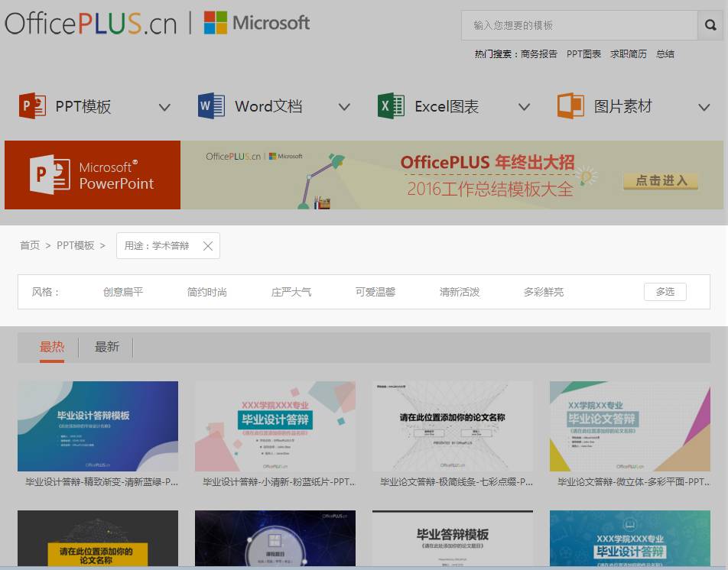Viewport: 728px width, 570px height.
Task: Expand the PPT模板 dropdown chevron
Action: (x=164, y=107)
